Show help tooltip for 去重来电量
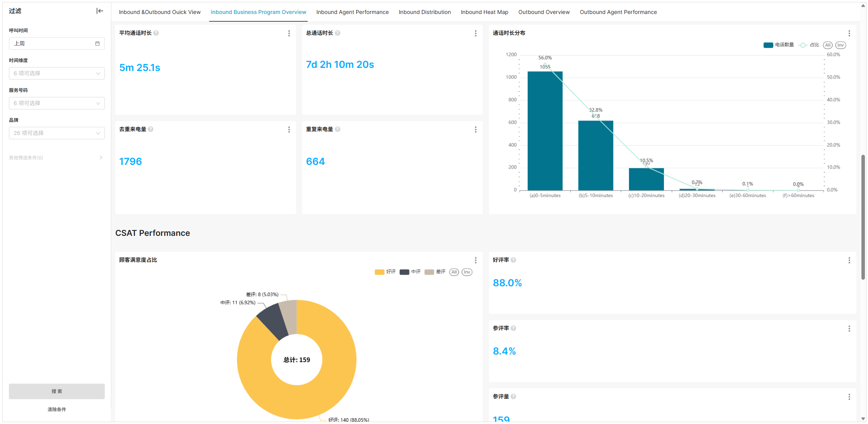Screen dimensions: 868x424 click(x=151, y=129)
